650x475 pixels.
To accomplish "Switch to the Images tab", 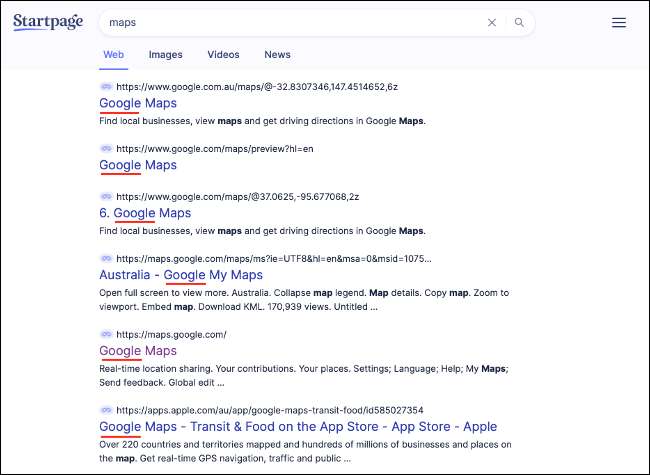I will [165, 55].
